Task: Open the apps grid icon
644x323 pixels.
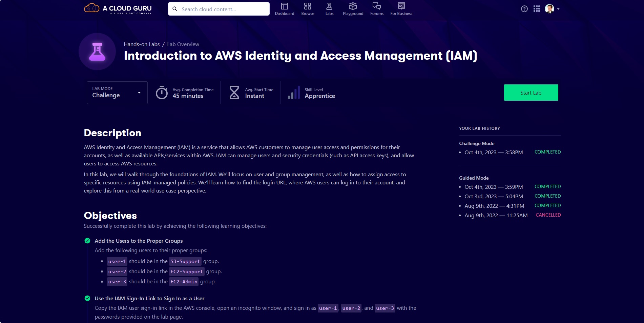Action: pyautogui.click(x=537, y=9)
